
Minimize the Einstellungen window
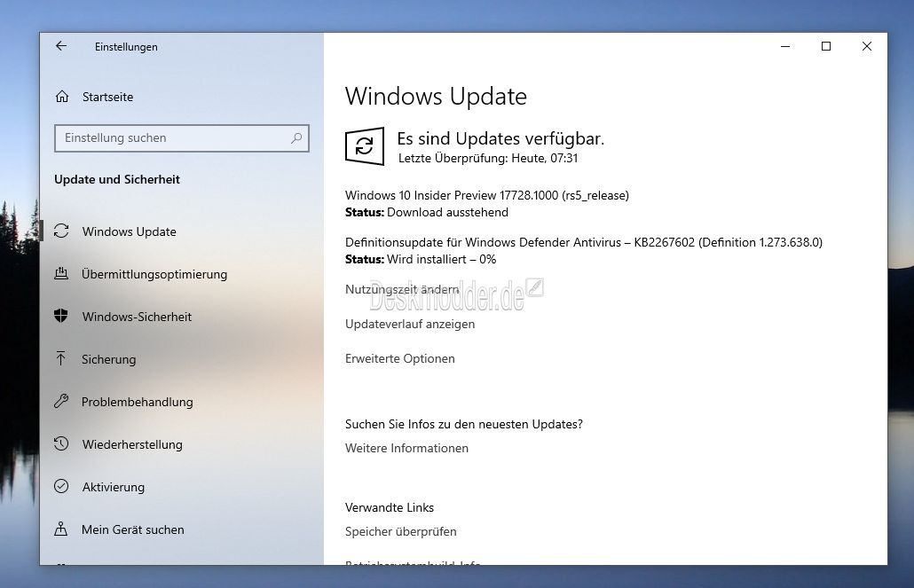coord(785,46)
